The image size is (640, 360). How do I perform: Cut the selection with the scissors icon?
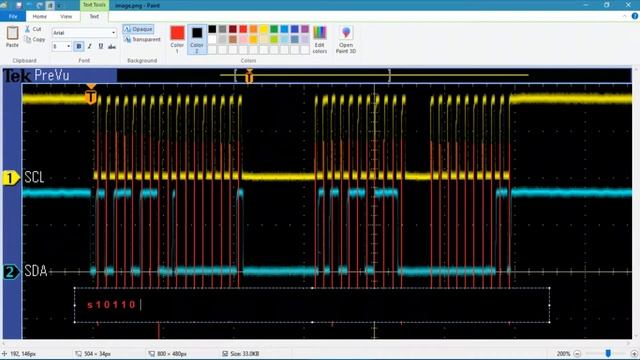[33, 29]
